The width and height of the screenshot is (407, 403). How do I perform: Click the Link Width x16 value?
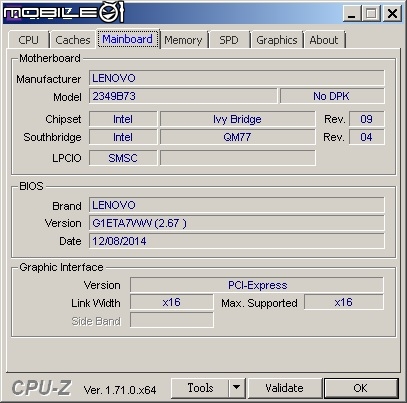(x=171, y=302)
